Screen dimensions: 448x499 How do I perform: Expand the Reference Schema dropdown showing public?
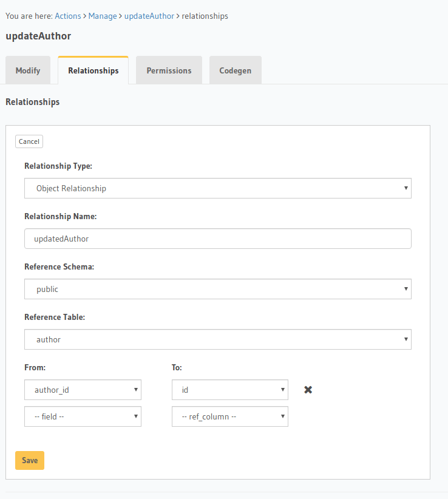[217, 289]
